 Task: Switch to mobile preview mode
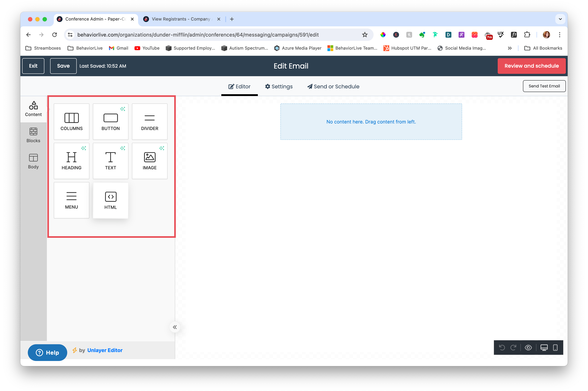click(x=555, y=348)
